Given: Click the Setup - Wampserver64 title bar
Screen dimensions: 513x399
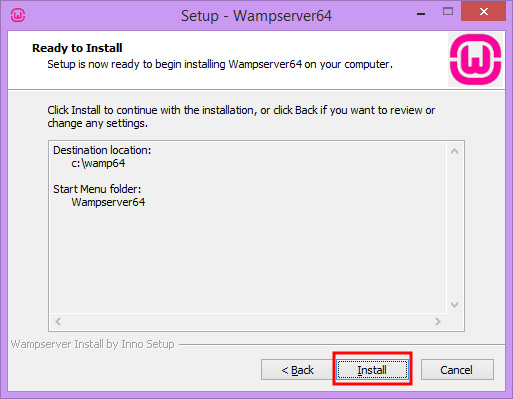Looking at the screenshot, I should (x=256, y=16).
